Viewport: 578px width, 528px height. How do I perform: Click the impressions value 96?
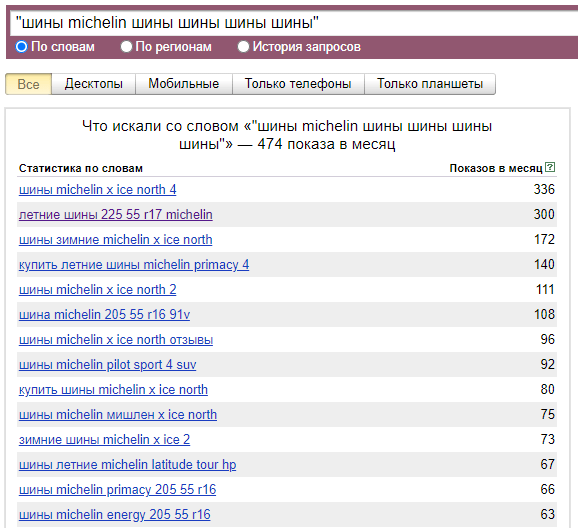click(547, 340)
